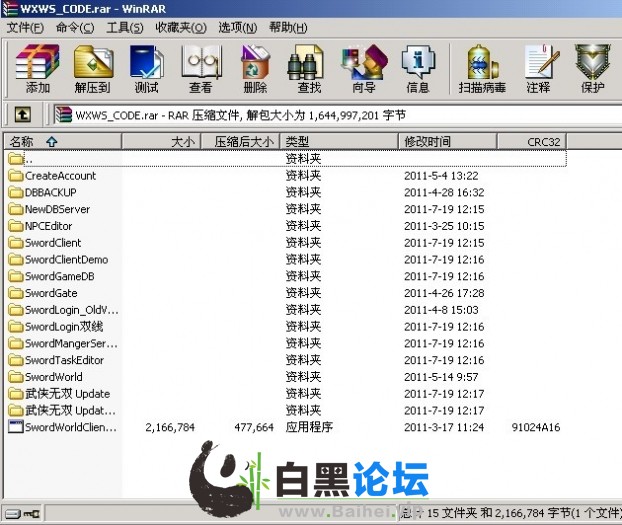Click the 2011-3-25 10:15 date cell
The image size is (622, 525).
click(x=444, y=226)
